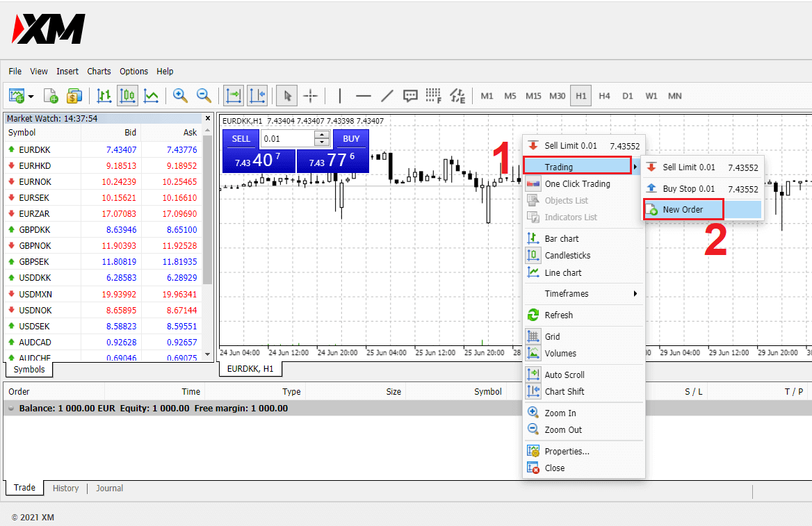Decrease volume with stepper down arrow

tap(322, 143)
